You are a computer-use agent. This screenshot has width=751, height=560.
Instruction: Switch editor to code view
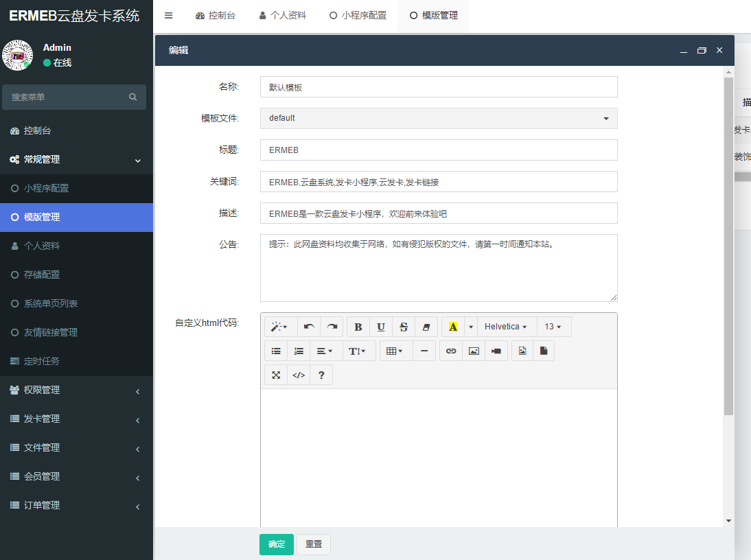(x=299, y=375)
